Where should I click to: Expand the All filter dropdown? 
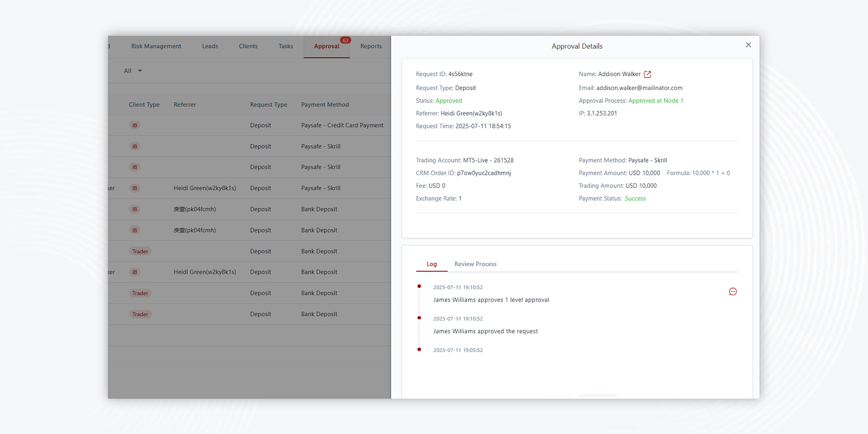click(133, 71)
